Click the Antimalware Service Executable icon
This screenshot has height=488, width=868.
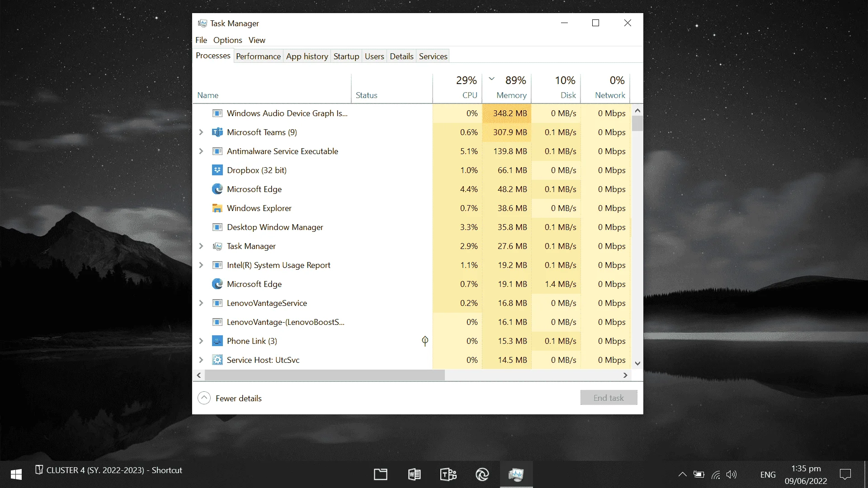tap(217, 151)
